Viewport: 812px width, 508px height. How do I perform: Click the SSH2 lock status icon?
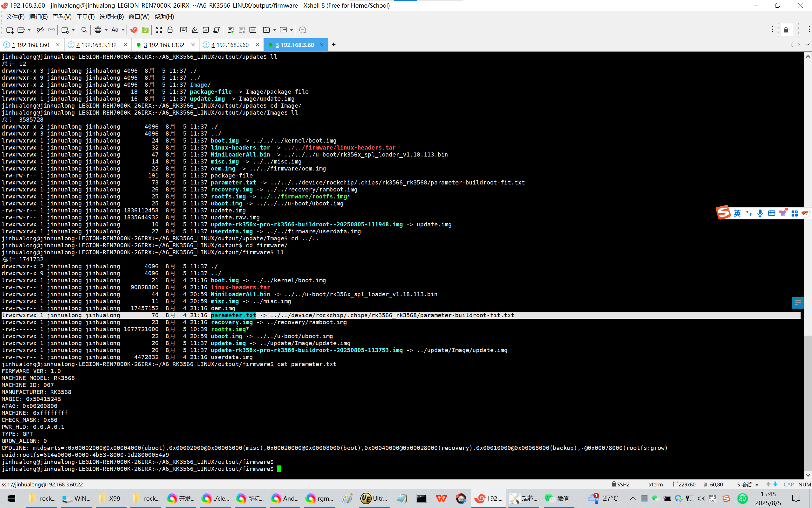tap(614, 484)
